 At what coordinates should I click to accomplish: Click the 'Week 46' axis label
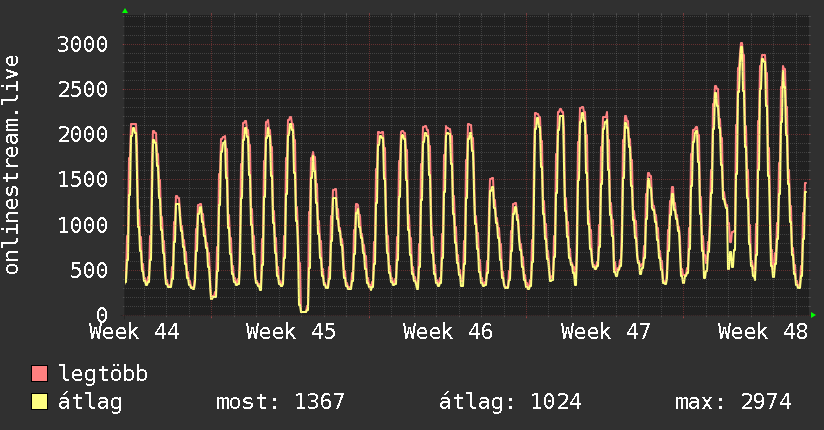(448, 332)
